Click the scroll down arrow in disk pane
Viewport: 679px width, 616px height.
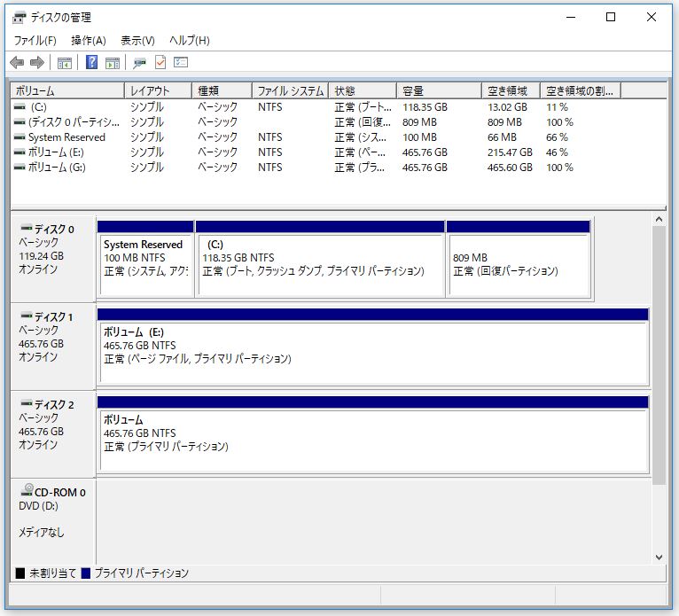click(x=659, y=558)
